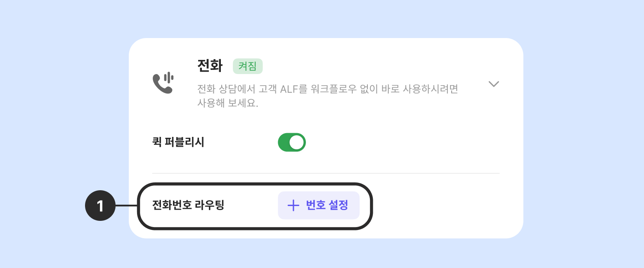
Task: Click the green 켜짐 status badge
Action: [248, 66]
